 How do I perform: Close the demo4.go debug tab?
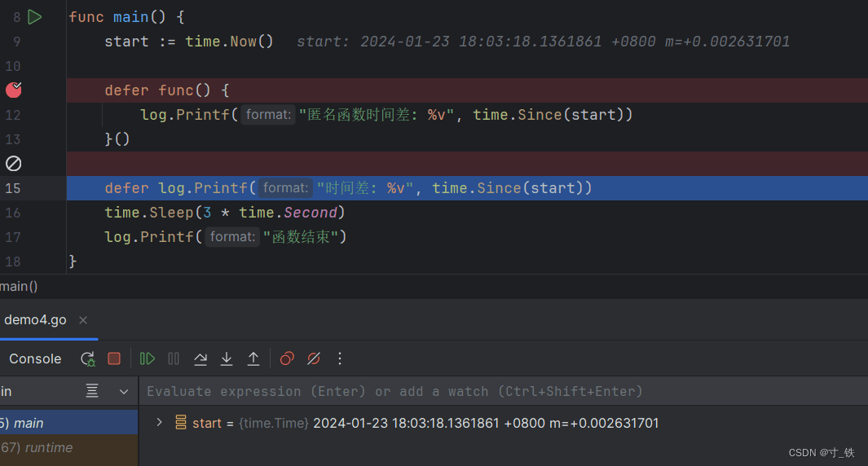[x=83, y=320]
